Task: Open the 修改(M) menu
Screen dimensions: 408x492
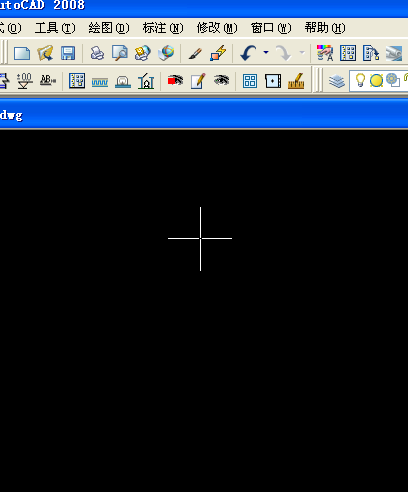Action: coord(217,28)
